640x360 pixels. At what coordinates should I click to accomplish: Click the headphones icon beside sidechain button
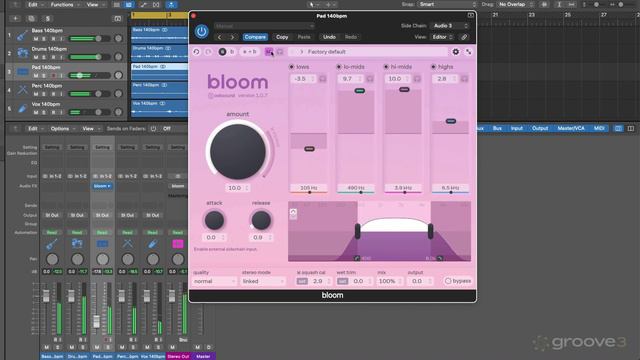click(x=280, y=52)
